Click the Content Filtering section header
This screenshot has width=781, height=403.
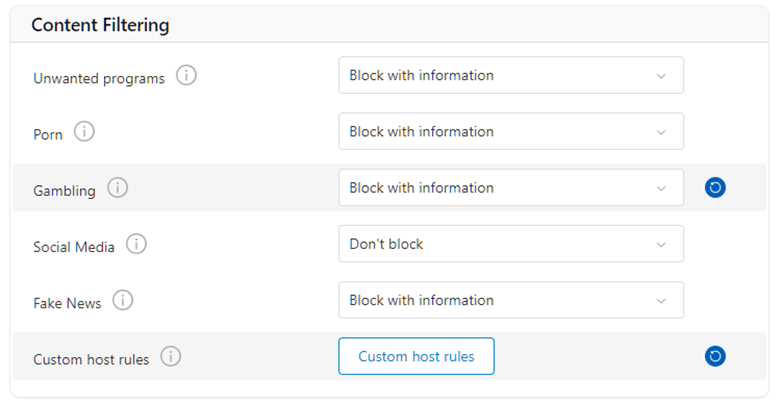click(100, 25)
